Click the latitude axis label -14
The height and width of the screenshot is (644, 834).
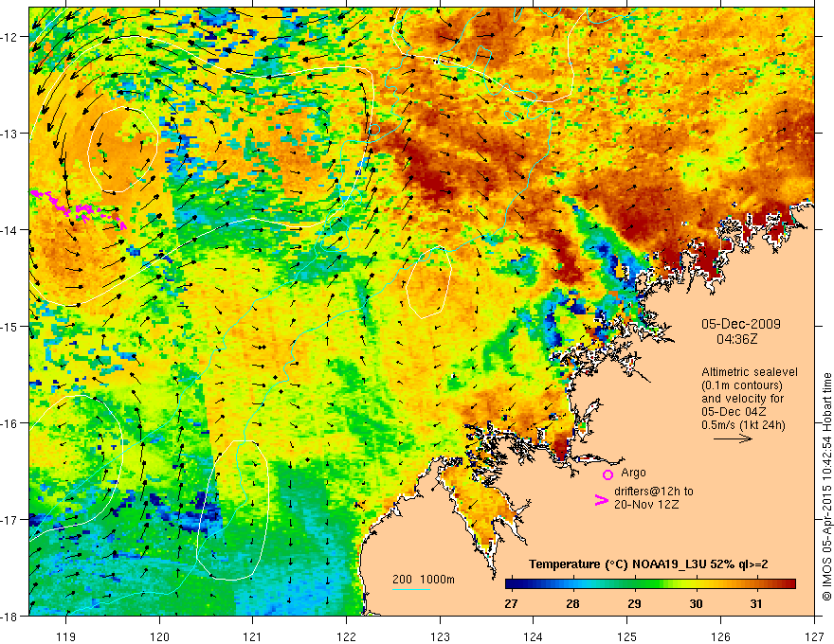[x=10, y=230]
